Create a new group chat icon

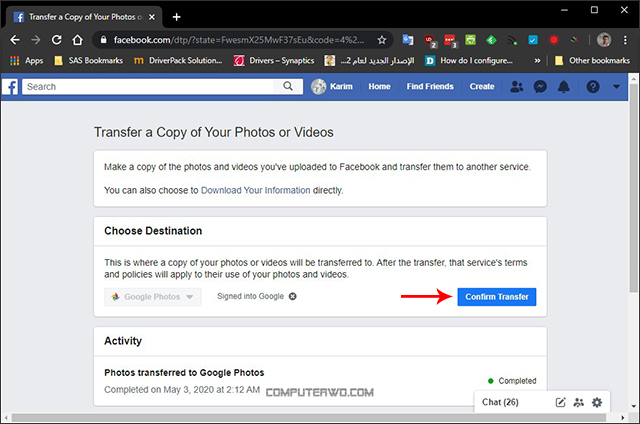pos(578,402)
